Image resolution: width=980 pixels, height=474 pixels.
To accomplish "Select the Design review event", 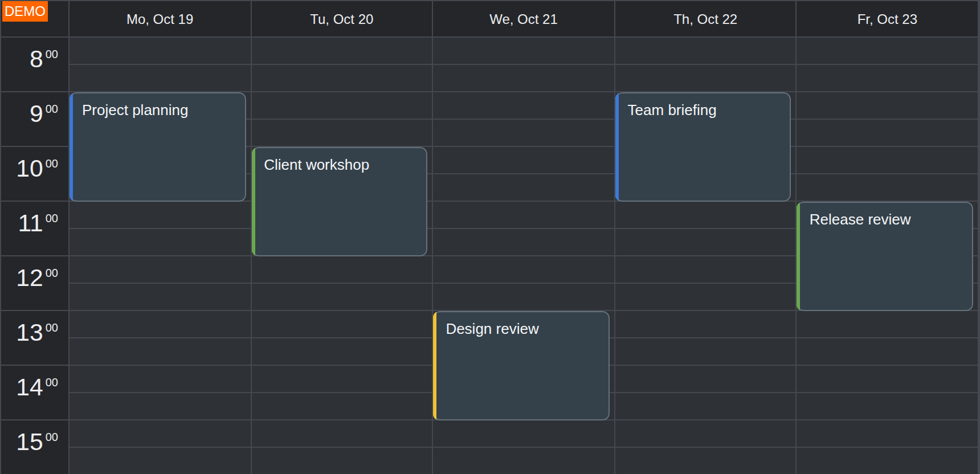I will point(521,366).
